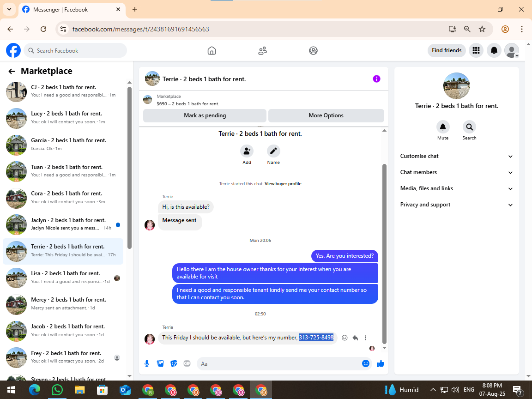532x399 pixels.
Task: Open the emoji picker in message box
Action: 365,364
